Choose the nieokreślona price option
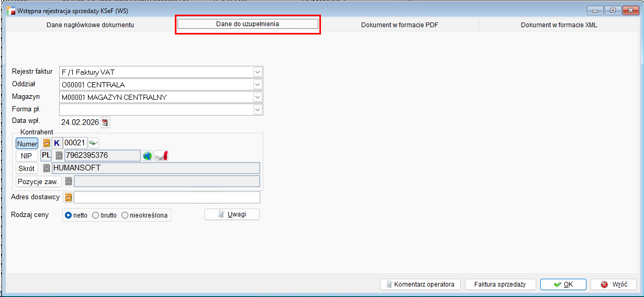644x297 pixels. (x=125, y=215)
